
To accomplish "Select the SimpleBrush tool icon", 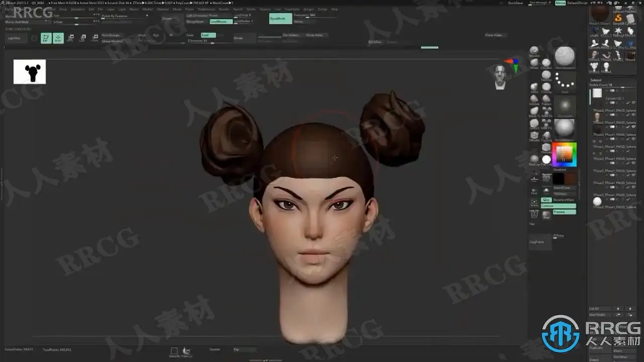I will (x=618, y=19).
